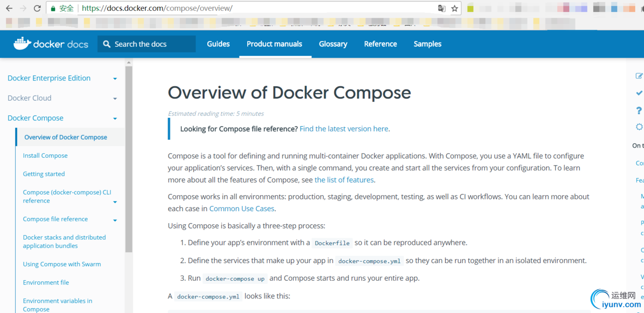The image size is (644, 313).
Task: Expand Compose file reference caret
Action: [115, 220]
